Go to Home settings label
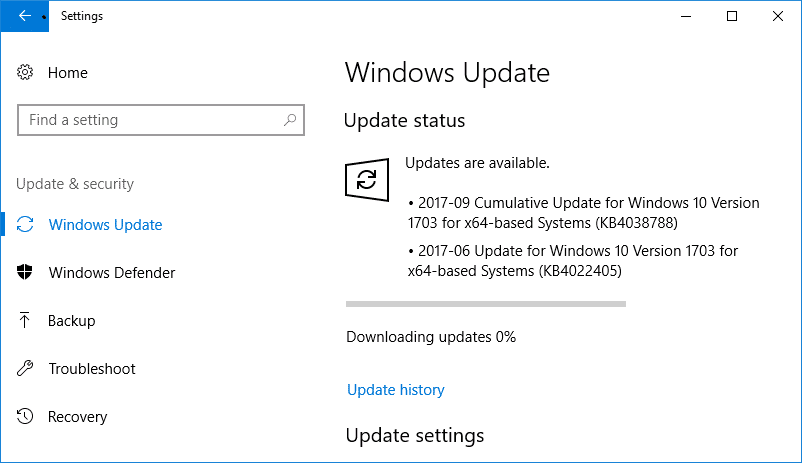Screen dimensions: 802x463 pos(68,73)
